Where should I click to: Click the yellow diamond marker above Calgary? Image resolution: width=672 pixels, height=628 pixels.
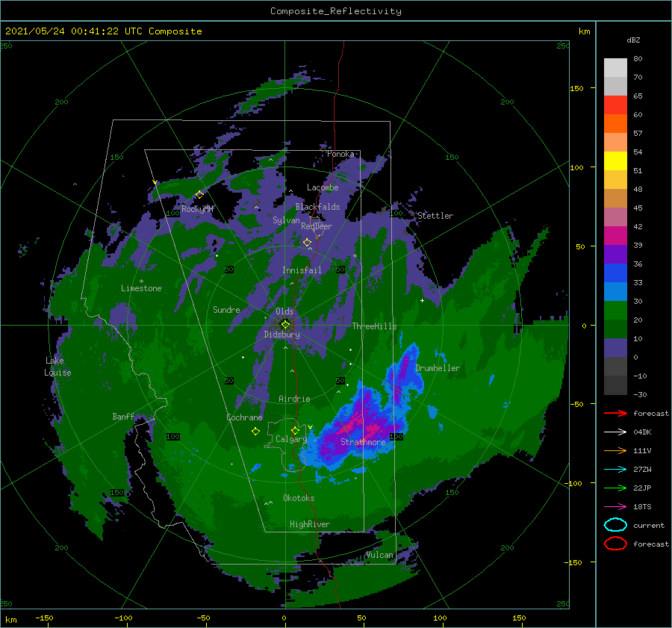tap(295, 430)
